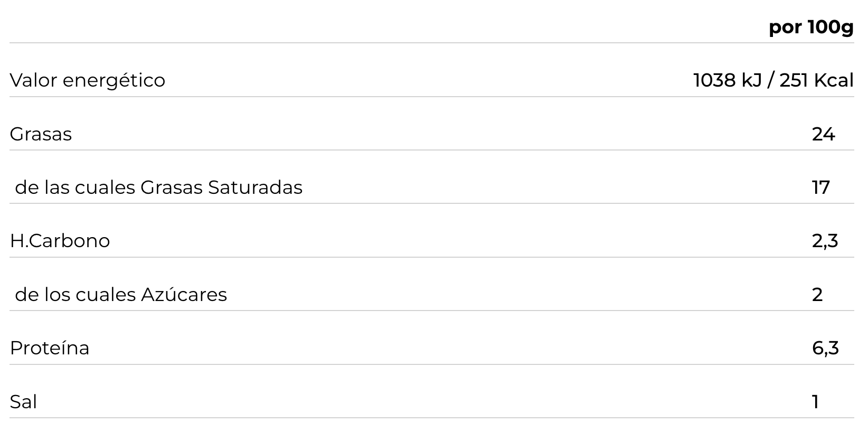Select "de las cuales Grasas Saturadas" label

click(x=158, y=187)
